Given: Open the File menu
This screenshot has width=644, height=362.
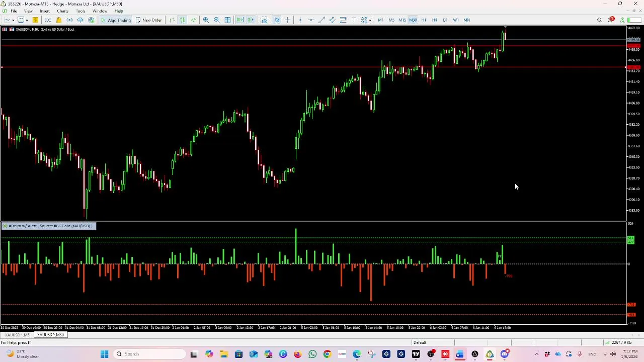Looking at the screenshot, I should (14, 11).
